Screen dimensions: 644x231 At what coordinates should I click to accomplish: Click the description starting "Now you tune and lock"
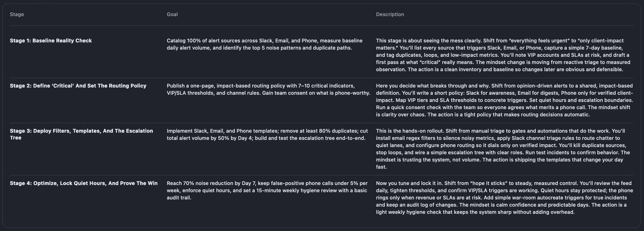504,198
